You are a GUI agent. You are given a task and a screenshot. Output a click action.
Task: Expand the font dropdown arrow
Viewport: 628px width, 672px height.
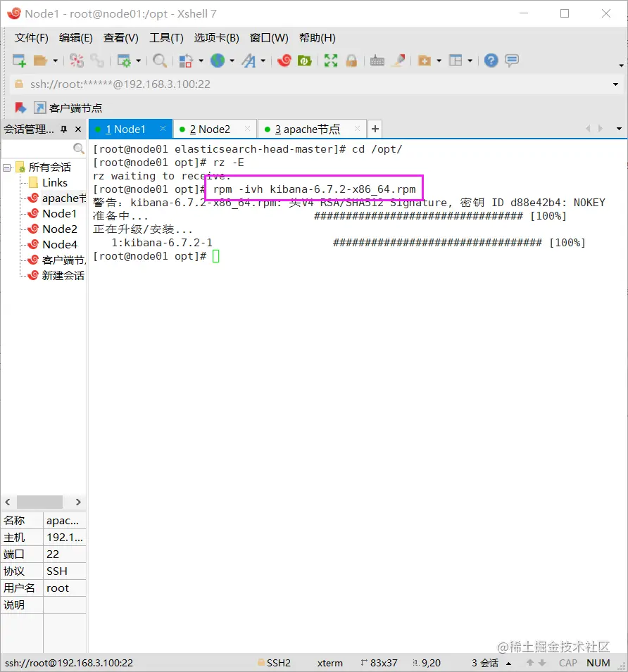263,61
